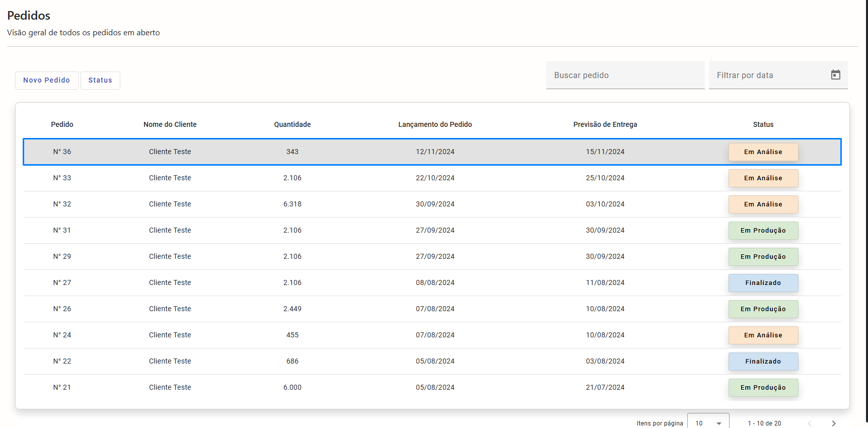This screenshot has height=428, width=868.
Task: Click the Novo Pedido button
Action: pos(46,80)
